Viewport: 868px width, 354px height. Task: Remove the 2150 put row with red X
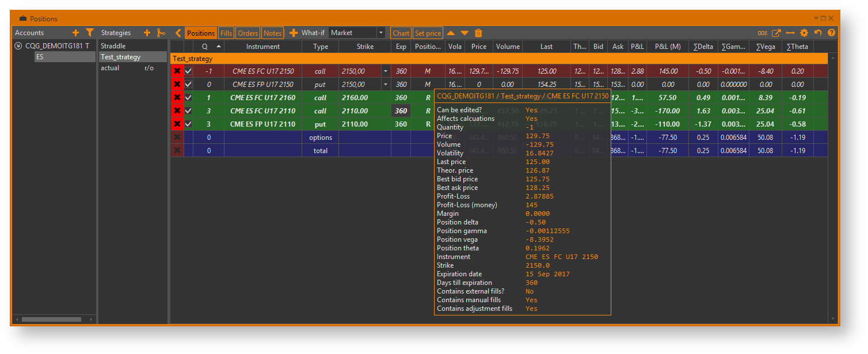click(177, 84)
